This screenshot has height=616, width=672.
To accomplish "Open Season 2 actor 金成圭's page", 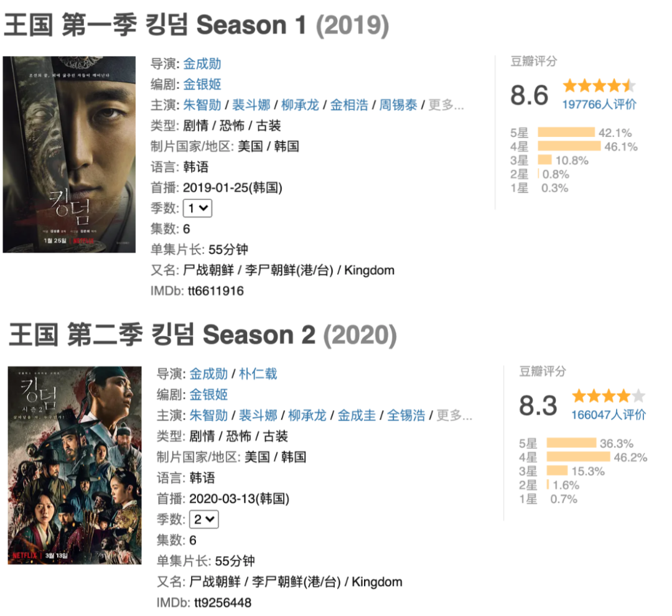I will (357, 415).
